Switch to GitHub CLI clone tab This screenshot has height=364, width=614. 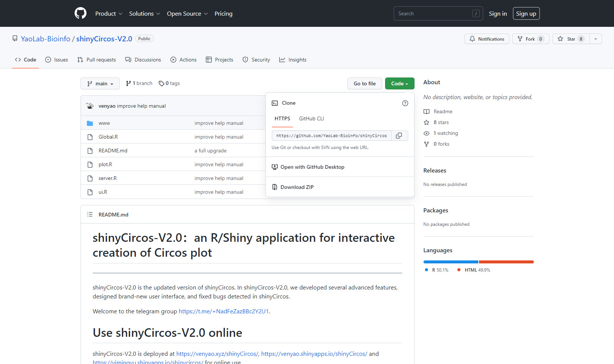(311, 118)
